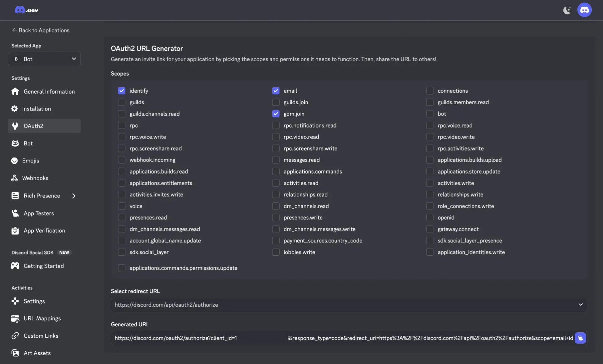Image resolution: width=603 pixels, height=364 pixels.
Task: Click the Emojis smiley icon
Action: pyautogui.click(x=14, y=160)
